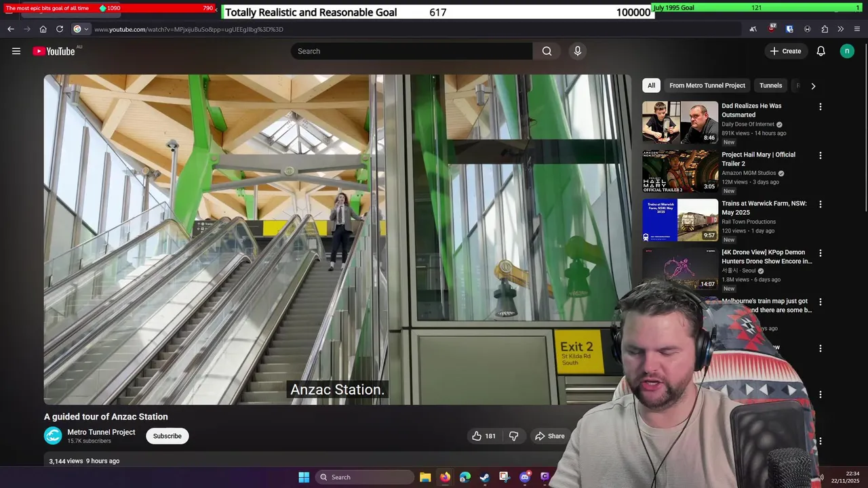The height and width of the screenshot is (488, 868).
Task: Go to YouTube home via logo
Action: click(54, 51)
